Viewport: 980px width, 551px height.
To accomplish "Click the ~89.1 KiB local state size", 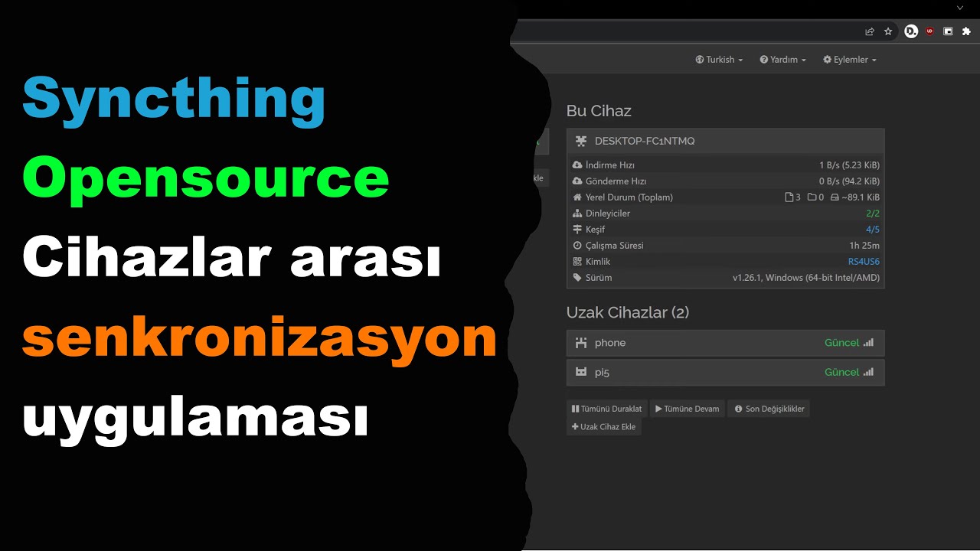I will pos(861,197).
